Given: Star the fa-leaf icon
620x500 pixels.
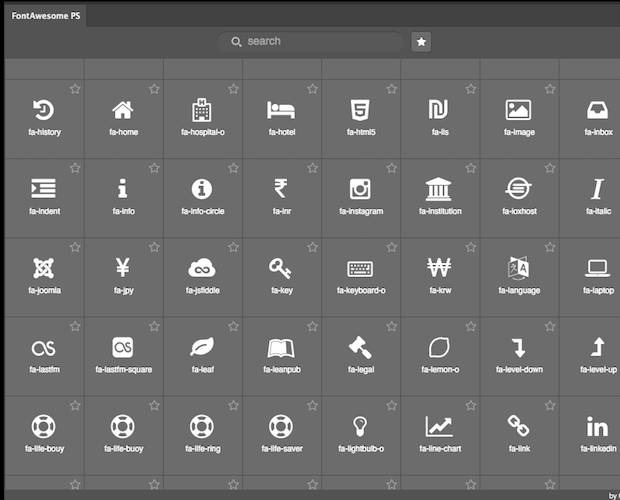Looking at the screenshot, I should (x=233, y=326).
